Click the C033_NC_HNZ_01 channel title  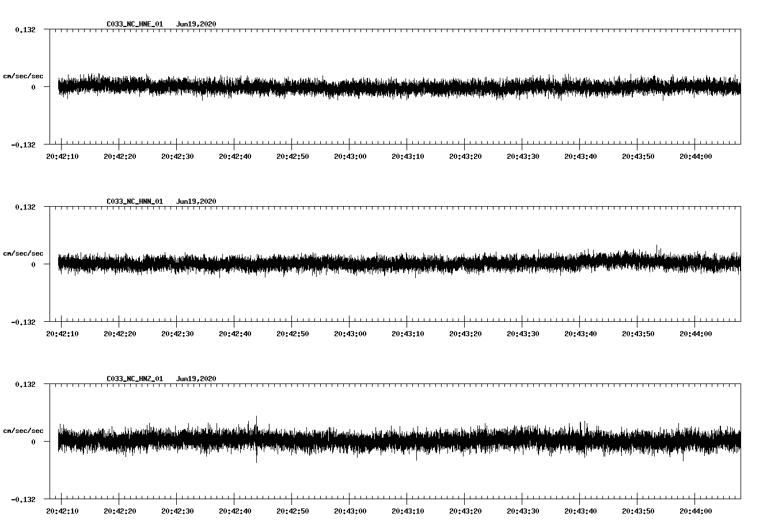[x=135, y=379]
